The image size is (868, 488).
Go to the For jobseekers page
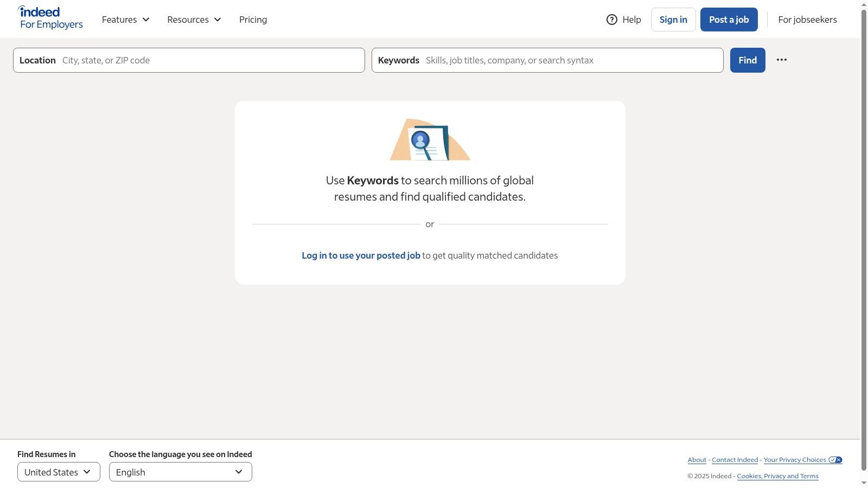[x=808, y=20]
